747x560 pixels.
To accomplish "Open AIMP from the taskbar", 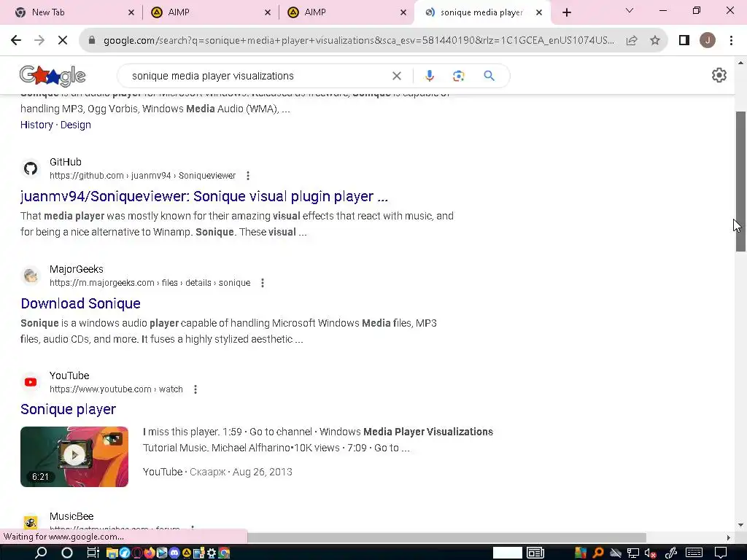I will pos(186,553).
